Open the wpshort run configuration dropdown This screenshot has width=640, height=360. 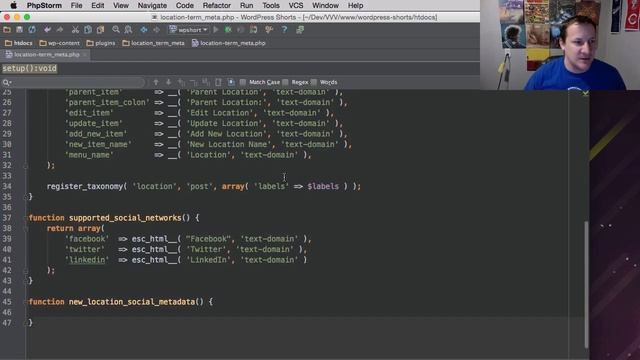point(189,30)
